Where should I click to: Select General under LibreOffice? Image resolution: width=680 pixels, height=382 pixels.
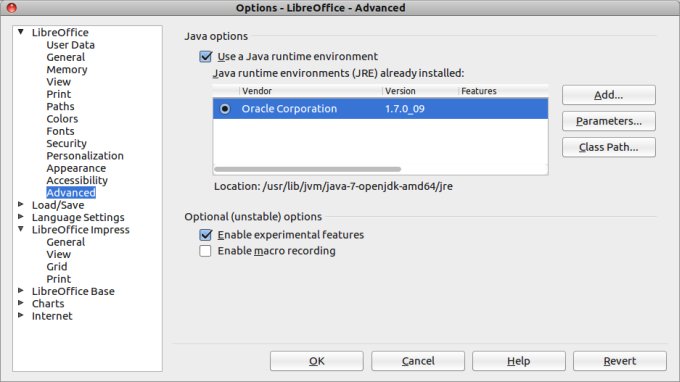tap(65, 57)
